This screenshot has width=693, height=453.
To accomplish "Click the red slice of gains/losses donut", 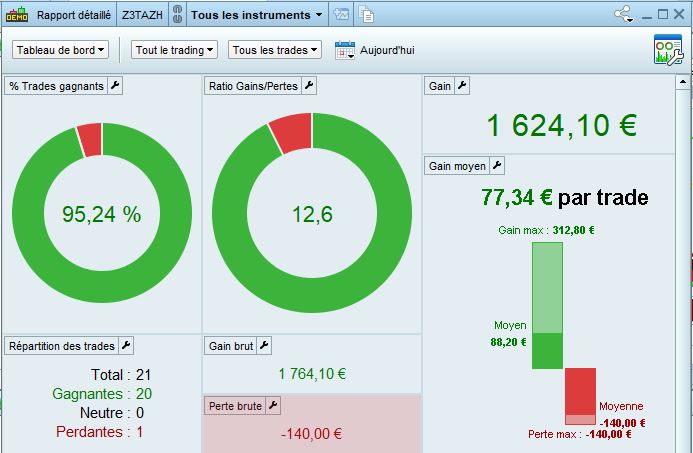I will coord(293,133).
